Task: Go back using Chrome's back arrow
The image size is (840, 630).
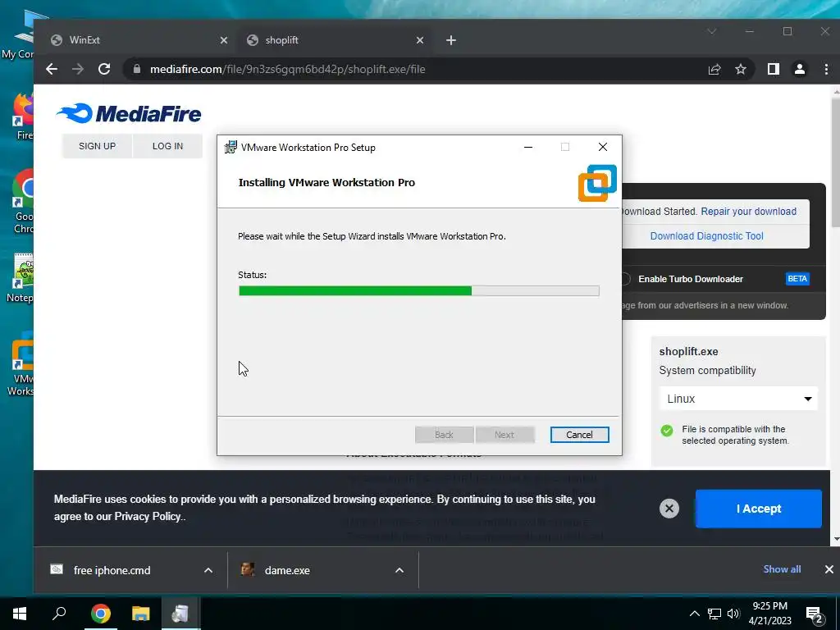Action: pos(52,69)
